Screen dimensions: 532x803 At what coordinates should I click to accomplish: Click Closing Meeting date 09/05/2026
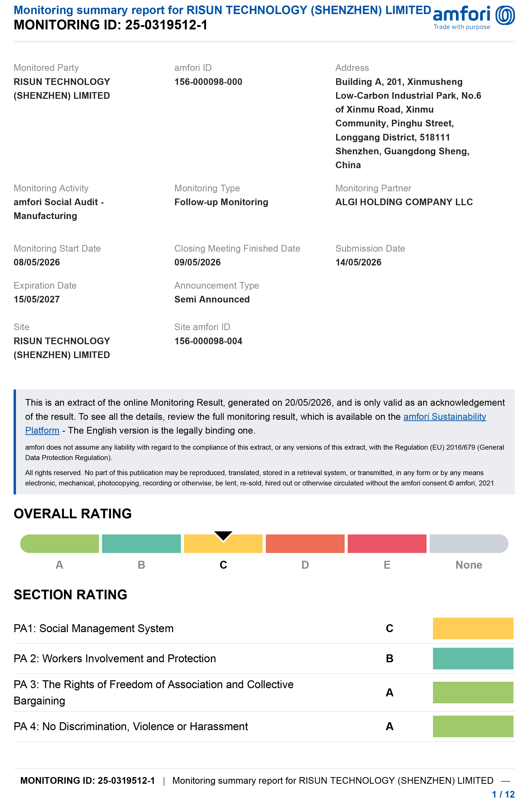click(198, 262)
